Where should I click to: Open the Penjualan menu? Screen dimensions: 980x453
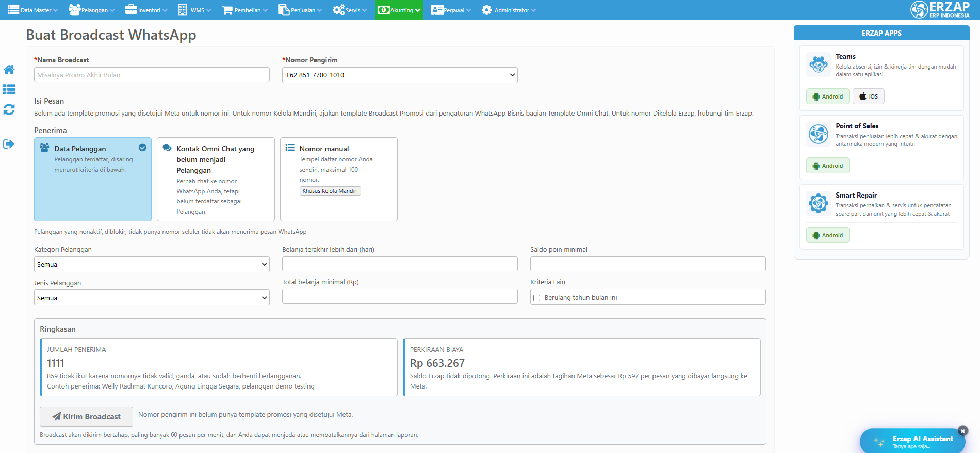point(300,10)
